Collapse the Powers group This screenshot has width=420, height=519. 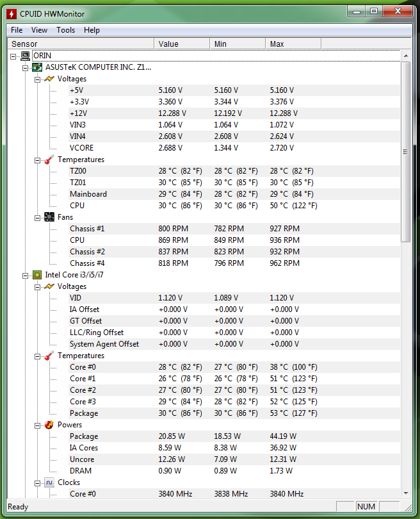pyautogui.click(x=37, y=425)
